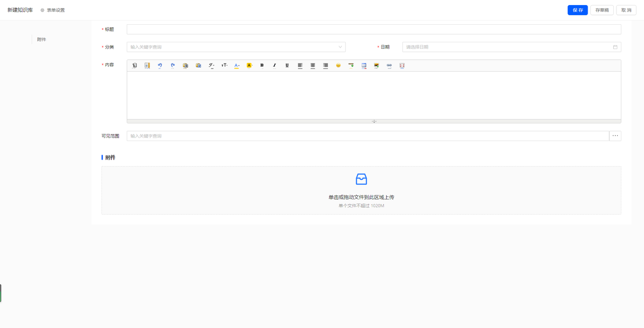Toggle HTML source code view in editor
The width and height of the screenshot is (644, 328).
(134, 65)
